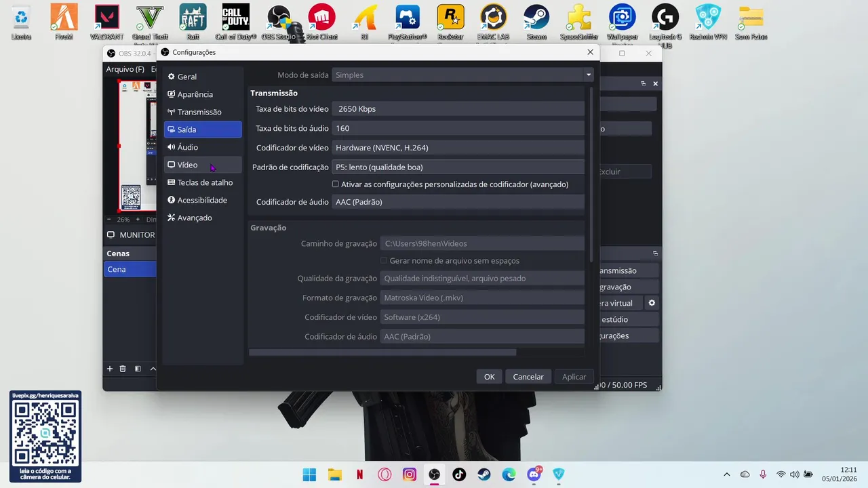Switch to the Vídeo settings section
This screenshot has width=868, height=488.
(203, 165)
